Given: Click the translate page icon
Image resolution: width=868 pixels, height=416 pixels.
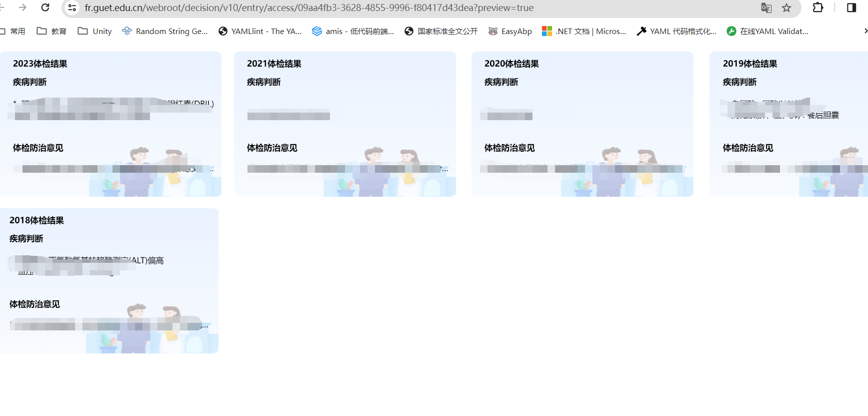Looking at the screenshot, I should [x=766, y=8].
